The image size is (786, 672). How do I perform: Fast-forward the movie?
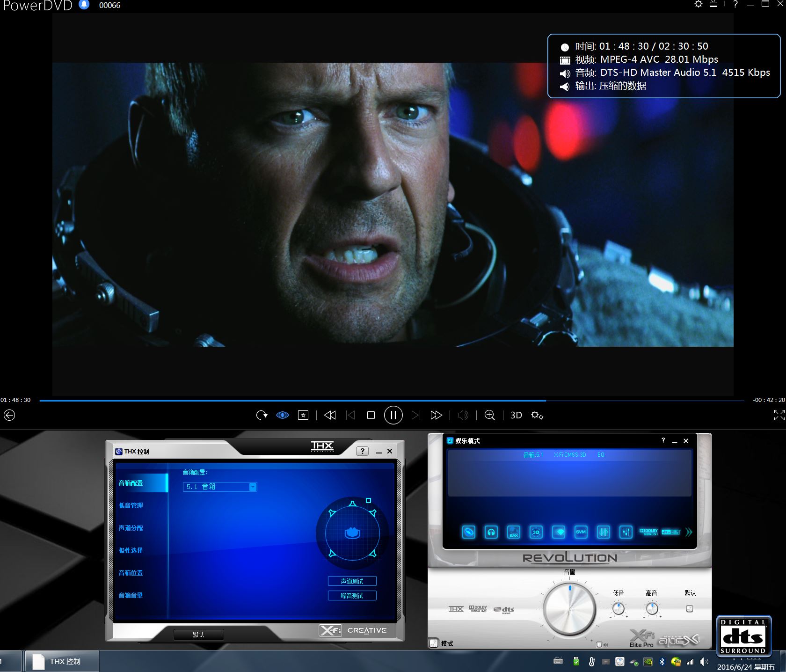coord(436,415)
